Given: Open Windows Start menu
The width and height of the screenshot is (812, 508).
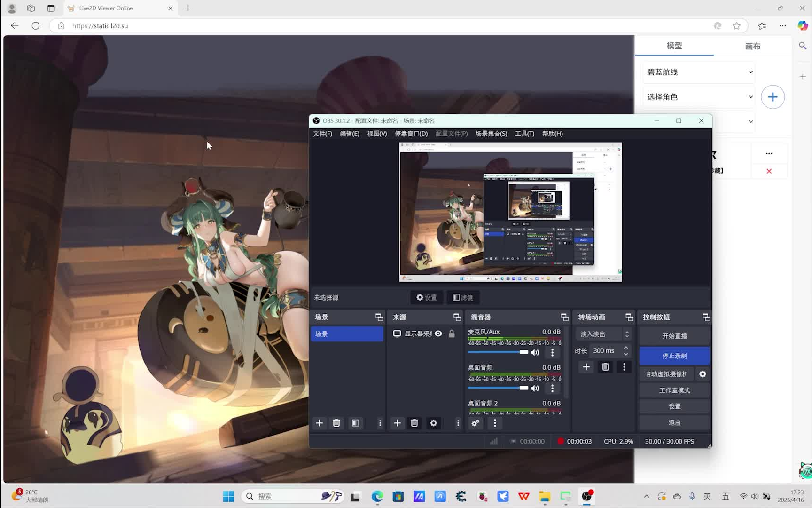Looking at the screenshot, I should coord(228,496).
